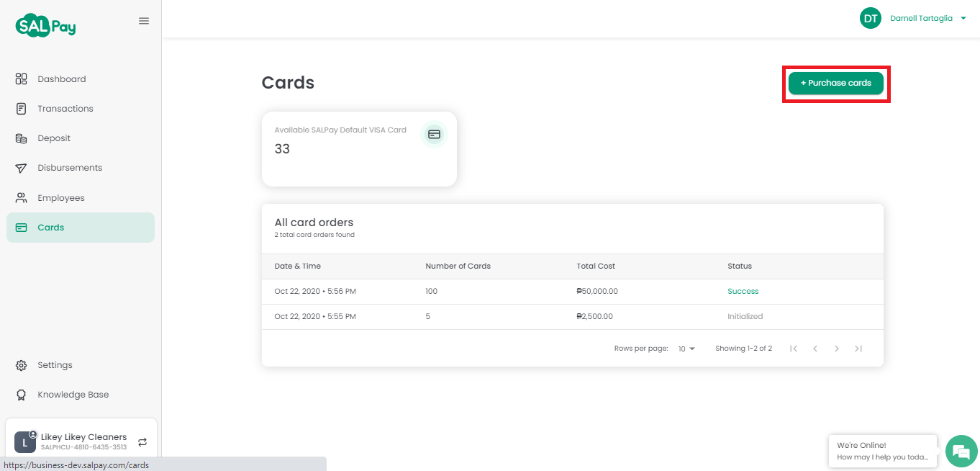Go to next page of card orders
Screen dimensions: 980x471
point(837,349)
